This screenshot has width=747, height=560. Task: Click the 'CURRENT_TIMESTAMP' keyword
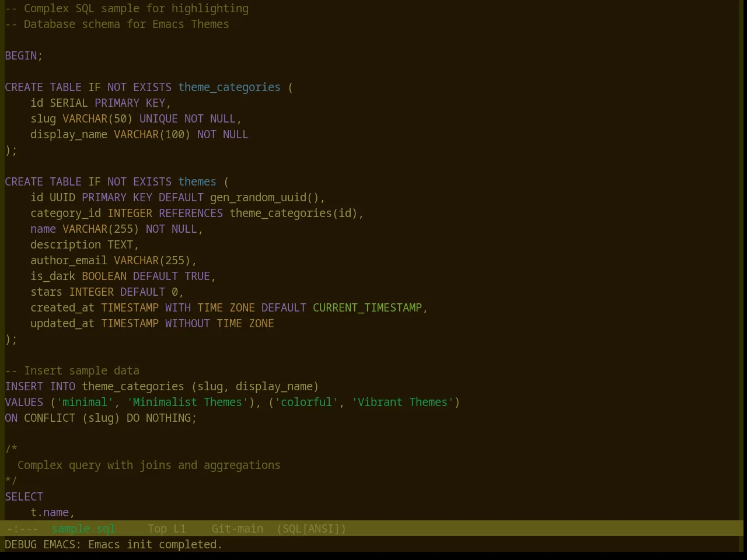point(367,307)
